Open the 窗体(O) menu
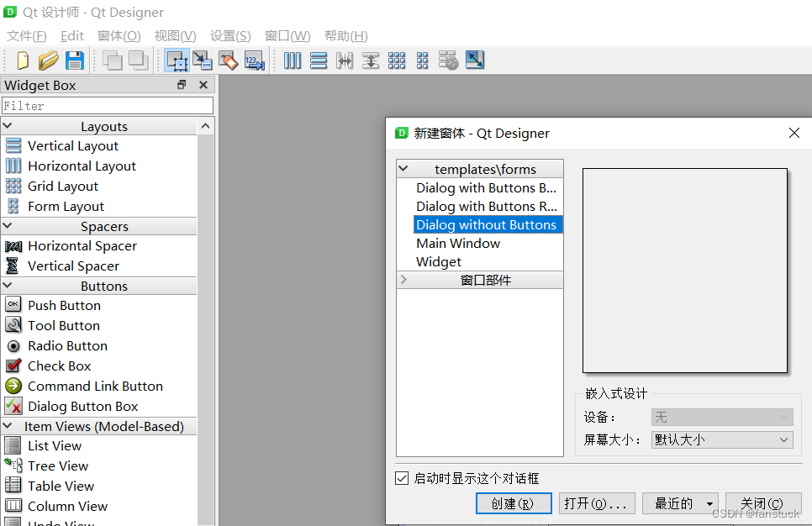 click(x=119, y=36)
